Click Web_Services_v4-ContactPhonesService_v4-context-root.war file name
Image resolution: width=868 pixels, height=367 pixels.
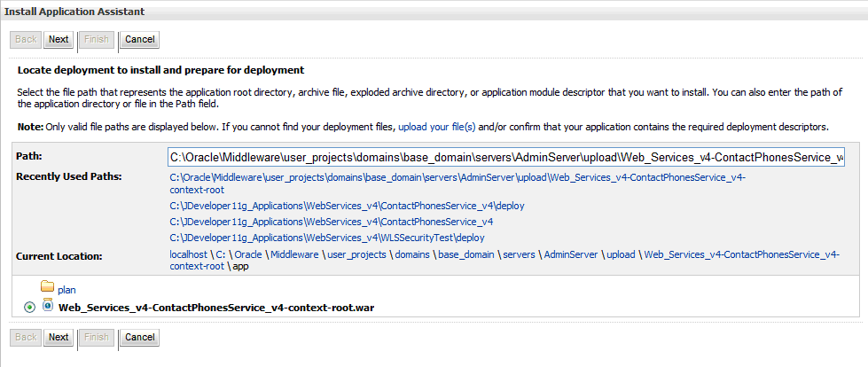pyautogui.click(x=216, y=308)
